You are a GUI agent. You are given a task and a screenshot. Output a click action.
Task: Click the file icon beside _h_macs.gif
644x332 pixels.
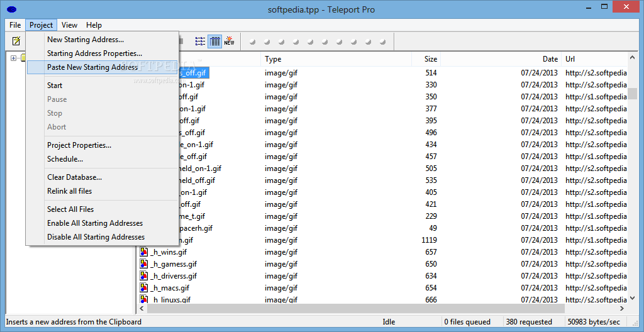tap(144, 287)
